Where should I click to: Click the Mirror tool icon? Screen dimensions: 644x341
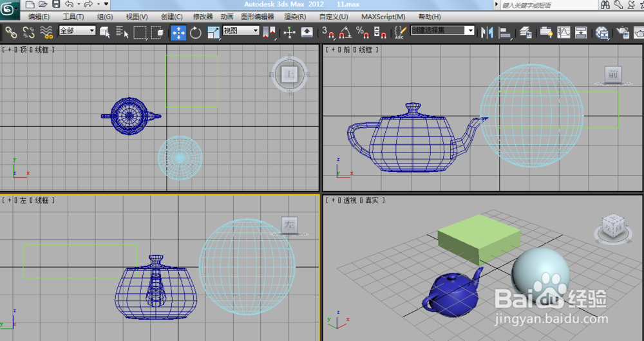click(487, 32)
